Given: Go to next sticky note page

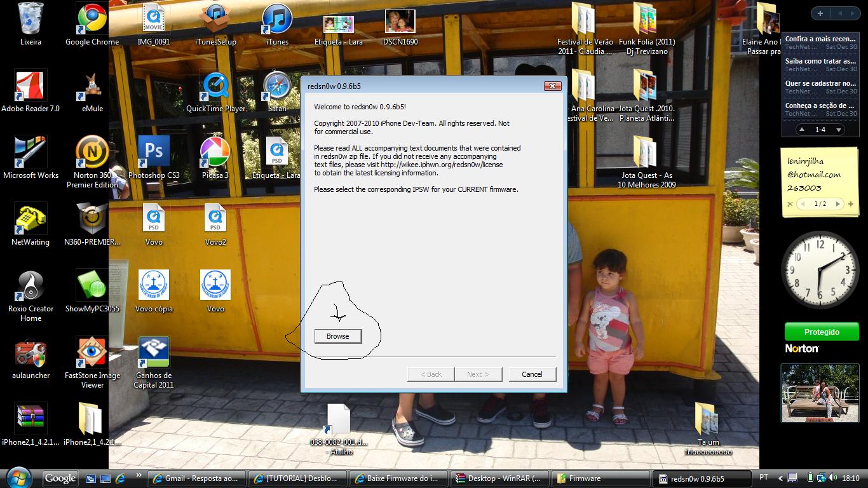Looking at the screenshot, I should point(837,204).
